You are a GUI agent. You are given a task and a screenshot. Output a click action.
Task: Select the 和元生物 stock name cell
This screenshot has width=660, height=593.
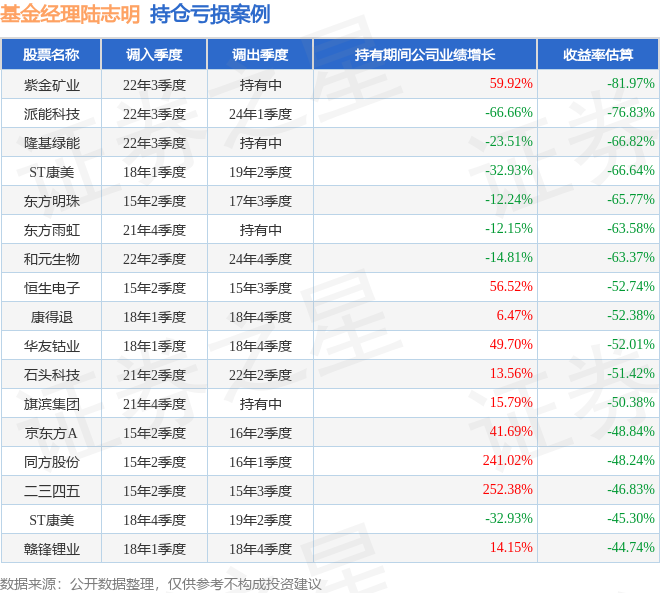pyautogui.click(x=51, y=259)
